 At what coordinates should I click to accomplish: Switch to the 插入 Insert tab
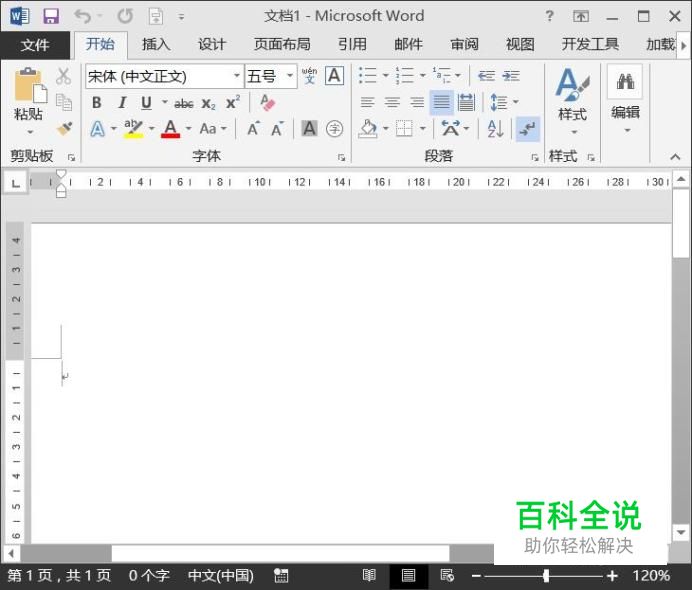pyautogui.click(x=156, y=45)
